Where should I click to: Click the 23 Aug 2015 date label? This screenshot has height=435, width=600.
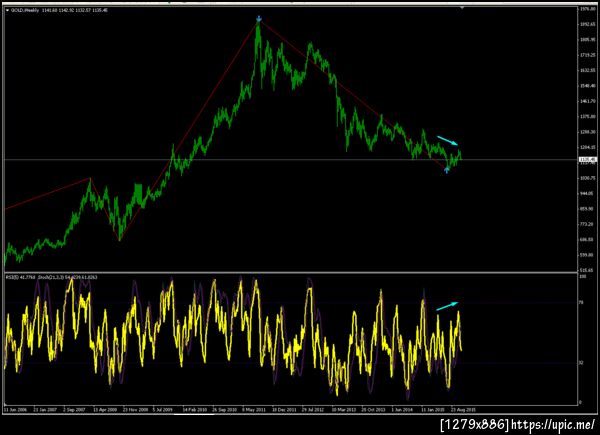coord(463,410)
